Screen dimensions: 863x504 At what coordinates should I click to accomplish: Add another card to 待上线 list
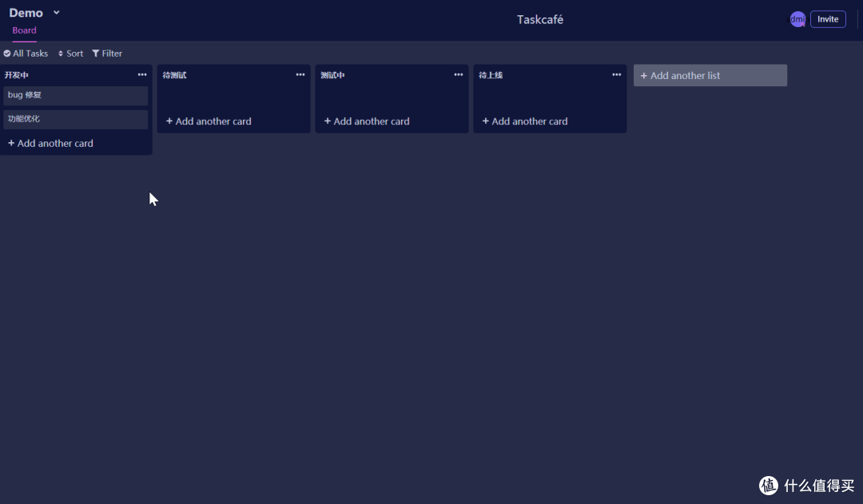tap(525, 121)
